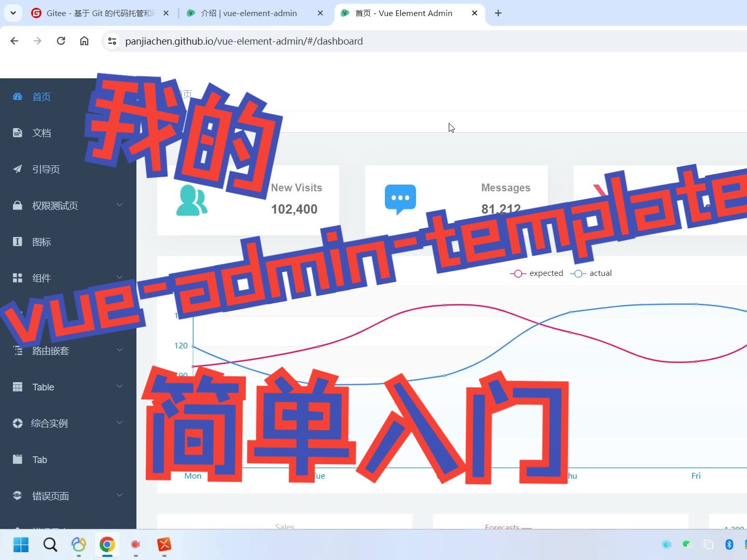Viewport: 747px width, 560px height.
Task: Go to browser home page
Action: [84, 41]
